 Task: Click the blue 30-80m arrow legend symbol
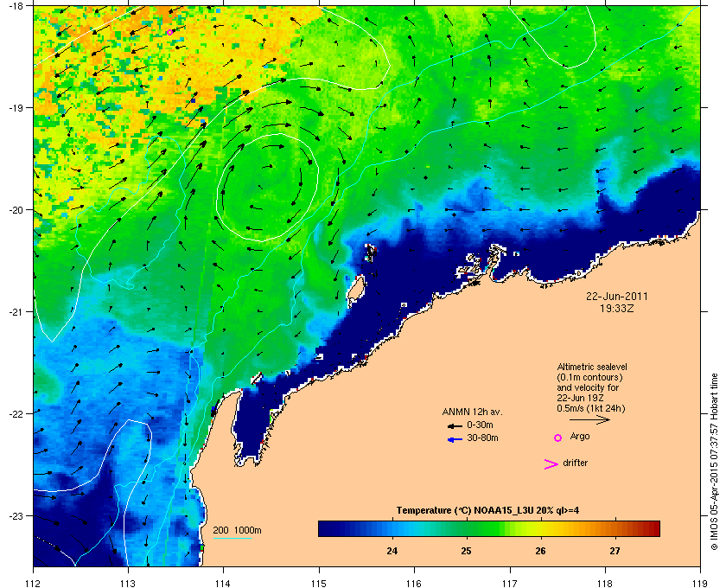click(455, 439)
